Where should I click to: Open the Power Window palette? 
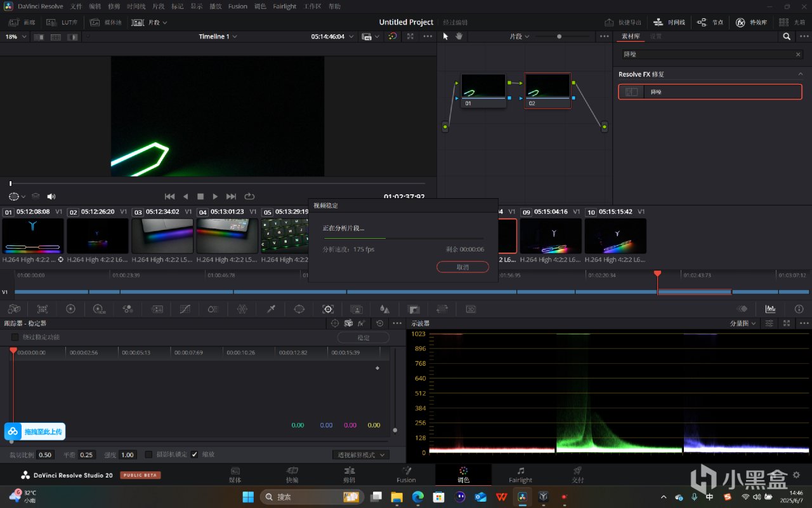click(x=299, y=309)
